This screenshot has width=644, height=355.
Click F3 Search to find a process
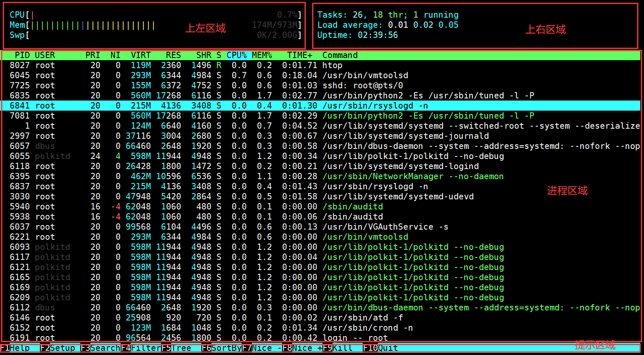[x=101, y=348]
